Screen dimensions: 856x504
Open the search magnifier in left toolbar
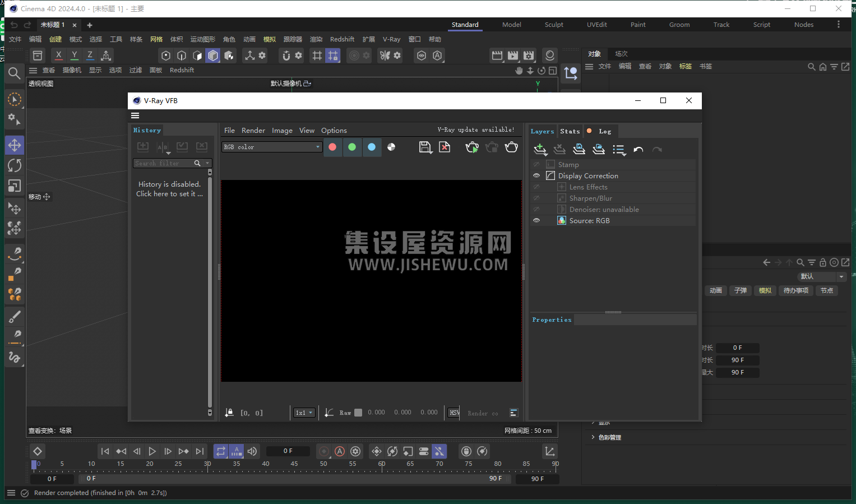[15, 73]
